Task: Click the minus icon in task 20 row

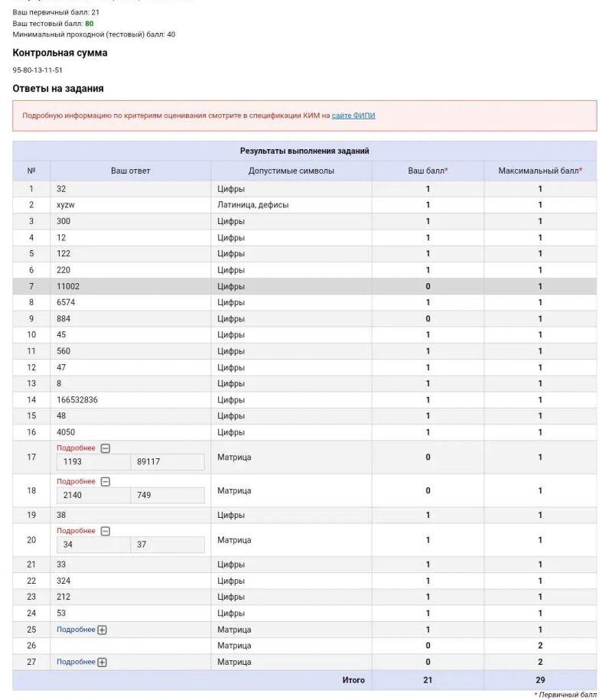Action: 106,531
